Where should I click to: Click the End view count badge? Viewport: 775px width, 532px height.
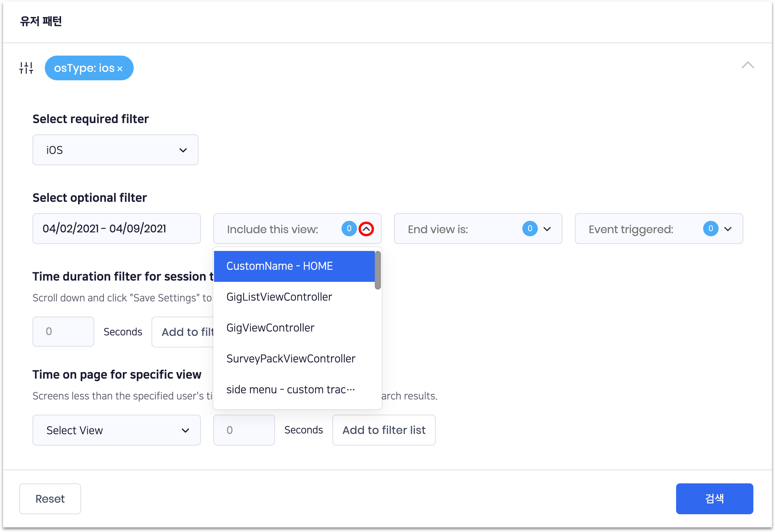tap(530, 229)
